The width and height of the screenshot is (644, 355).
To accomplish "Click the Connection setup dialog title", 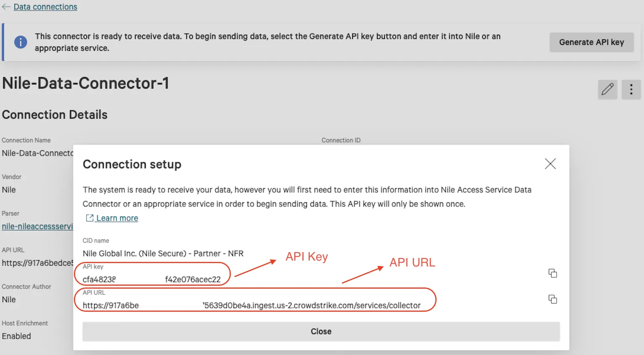I will coord(132,164).
